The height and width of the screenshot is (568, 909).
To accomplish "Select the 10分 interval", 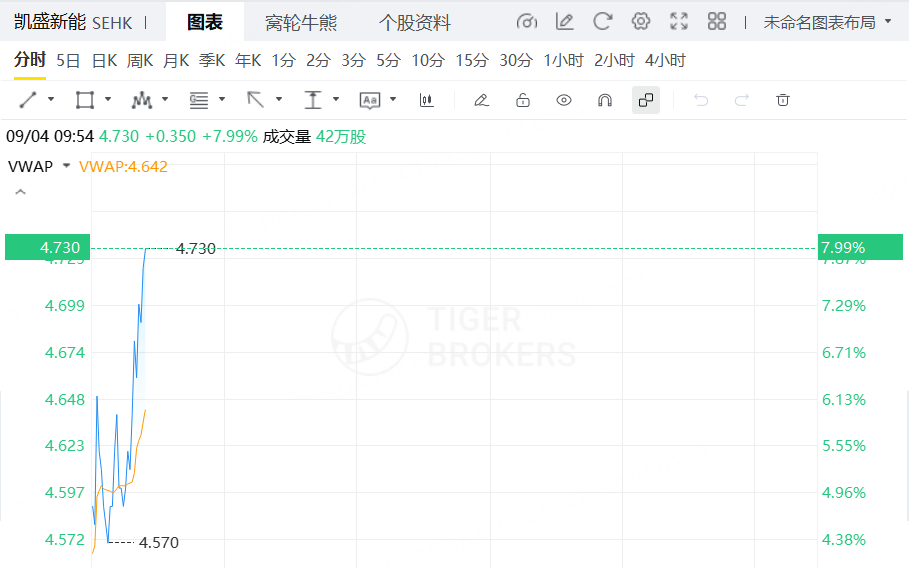I will point(428,60).
